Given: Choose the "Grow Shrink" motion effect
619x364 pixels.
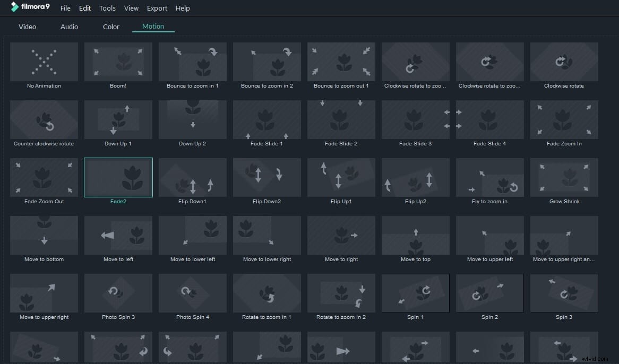Looking at the screenshot, I should [x=564, y=177].
